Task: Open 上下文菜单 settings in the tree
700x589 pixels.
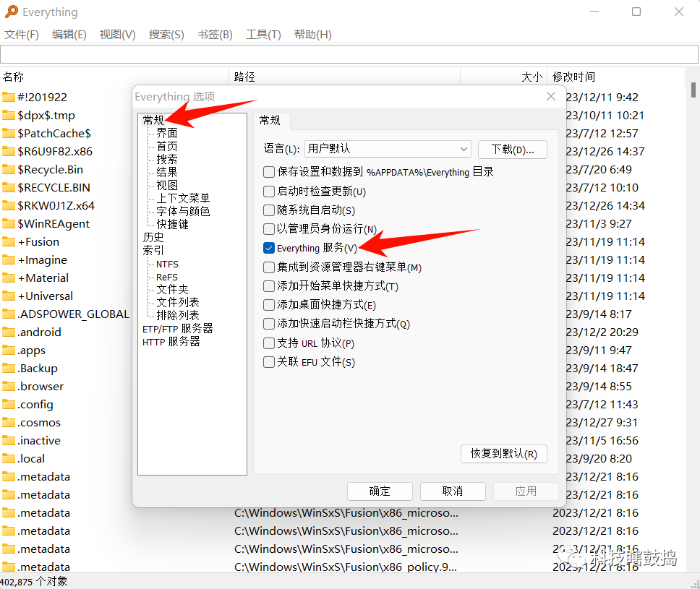Action: pos(183,198)
